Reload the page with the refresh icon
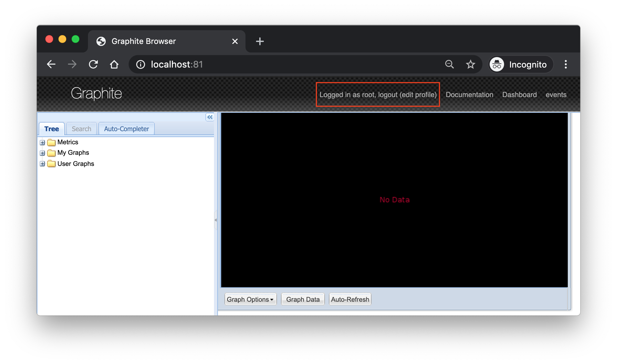This screenshot has width=617, height=364. pos(93,64)
